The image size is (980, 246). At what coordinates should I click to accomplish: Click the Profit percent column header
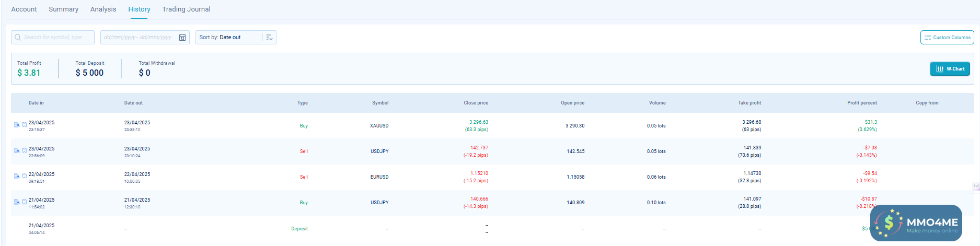point(862,103)
